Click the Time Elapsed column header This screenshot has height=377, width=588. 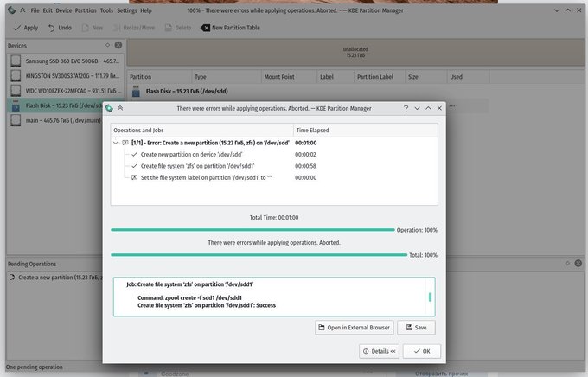point(365,131)
